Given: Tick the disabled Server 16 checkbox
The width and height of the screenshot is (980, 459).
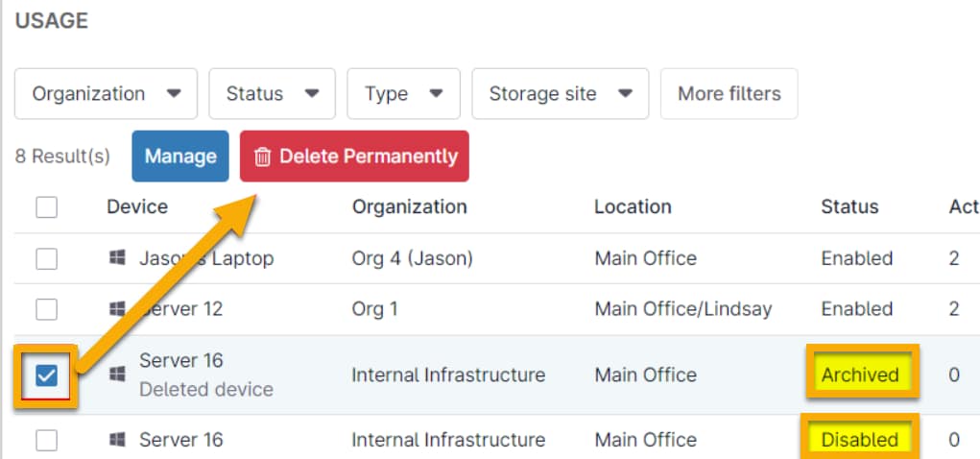Looking at the screenshot, I should pos(46,440).
